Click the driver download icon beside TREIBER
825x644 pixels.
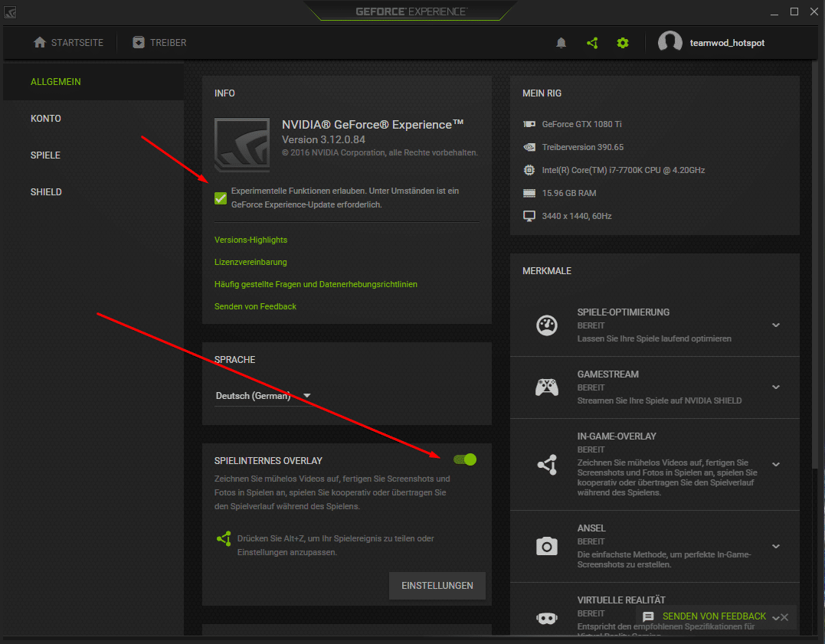(x=139, y=42)
